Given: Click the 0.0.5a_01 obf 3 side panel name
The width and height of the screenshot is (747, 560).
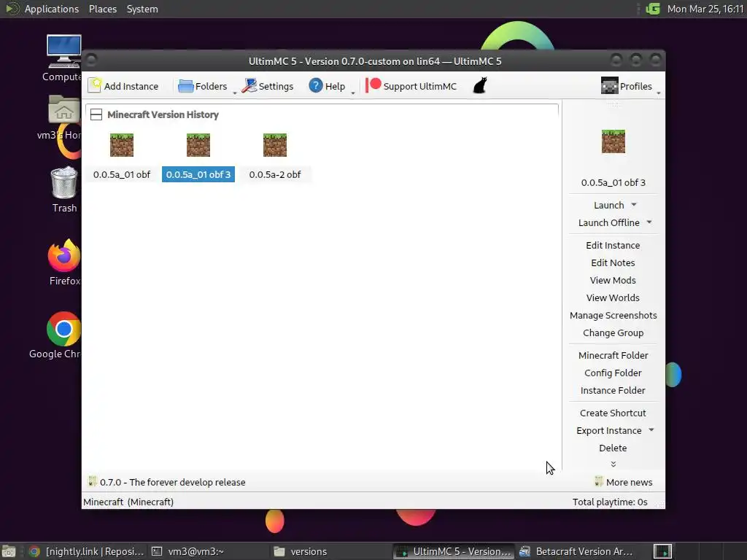Looking at the screenshot, I should pyautogui.click(x=613, y=182).
